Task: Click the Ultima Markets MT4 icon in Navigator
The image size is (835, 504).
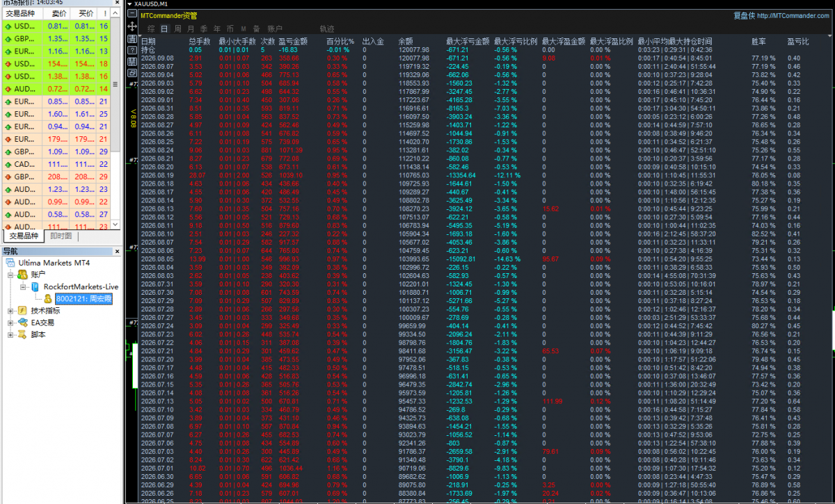Action: (12, 263)
